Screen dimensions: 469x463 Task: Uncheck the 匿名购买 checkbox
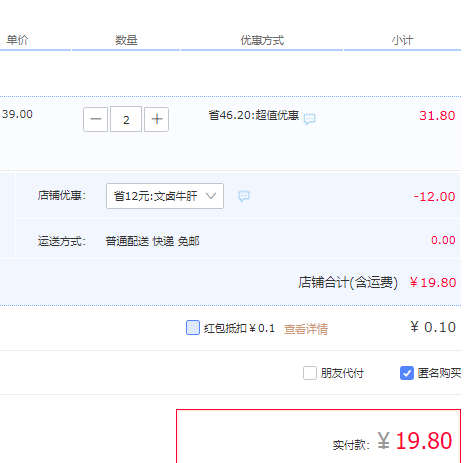pyautogui.click(x=407, y=373)
